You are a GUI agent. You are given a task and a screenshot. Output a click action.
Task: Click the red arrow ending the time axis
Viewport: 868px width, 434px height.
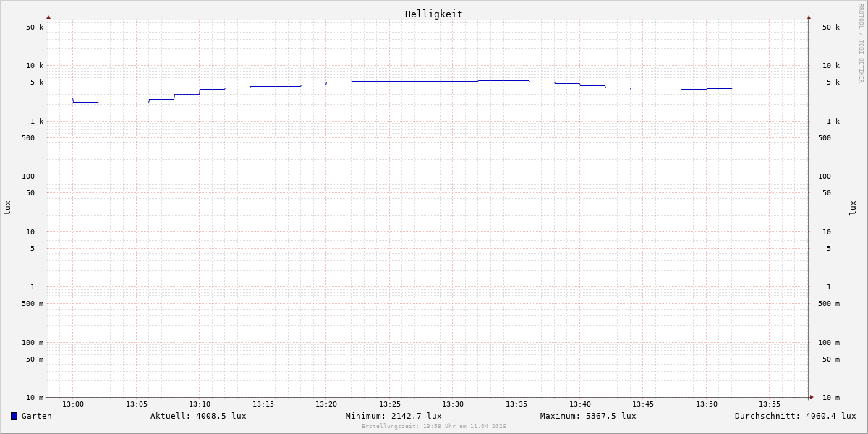pyautogui.click(x=812, y=397)
